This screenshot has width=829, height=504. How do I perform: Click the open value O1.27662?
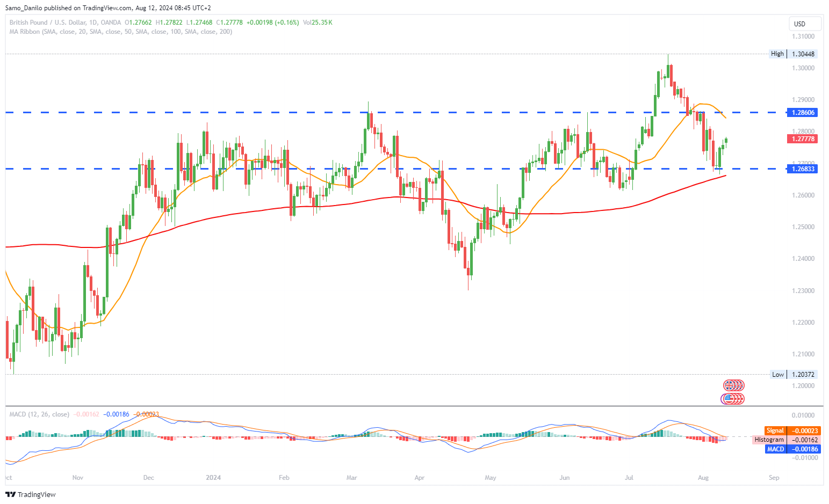pyautogui.click(x=139, y=23)
